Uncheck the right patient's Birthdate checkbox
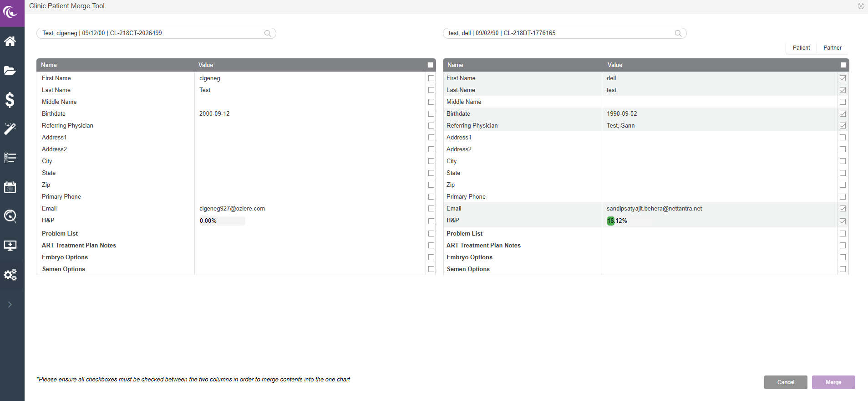 843,114
